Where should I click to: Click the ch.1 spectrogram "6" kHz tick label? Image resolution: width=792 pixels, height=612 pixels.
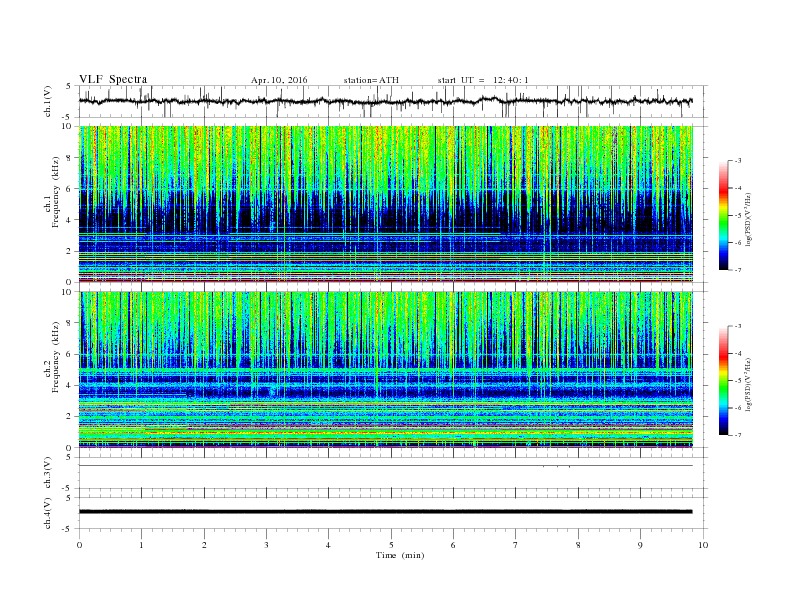[69, 189]
